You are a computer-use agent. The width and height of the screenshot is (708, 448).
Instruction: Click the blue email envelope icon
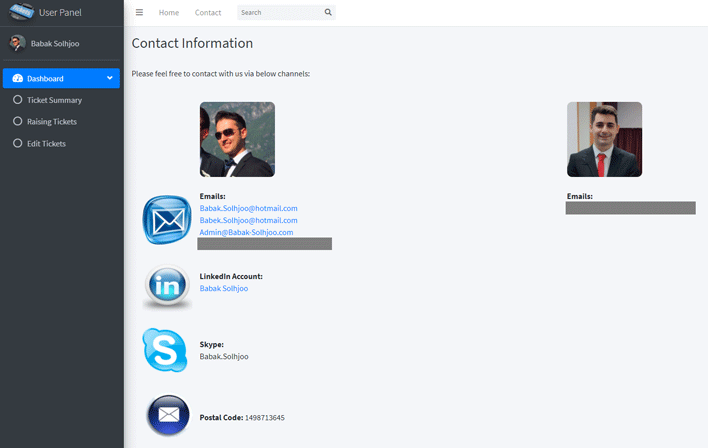[166, 220]
